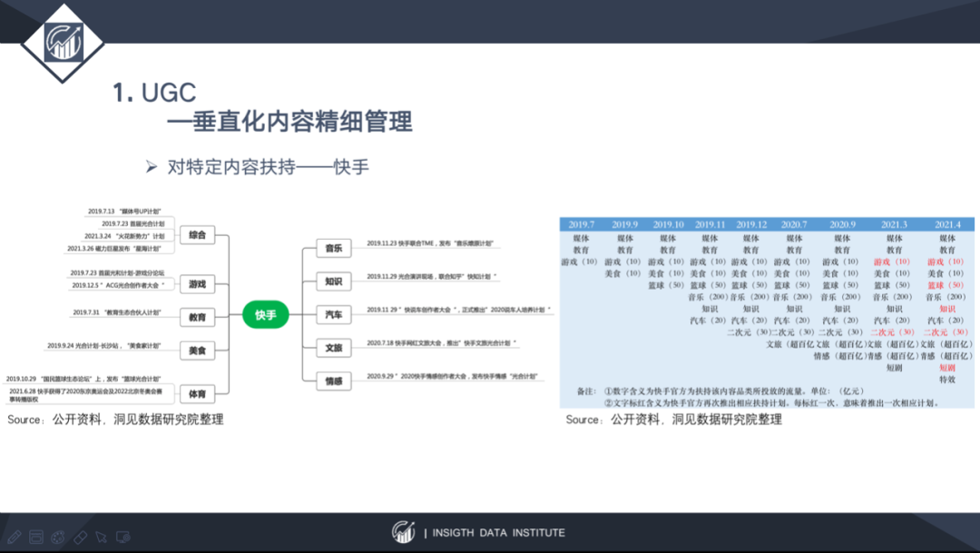
Task: Select the eraser tool
Action: tap(80, 537)
